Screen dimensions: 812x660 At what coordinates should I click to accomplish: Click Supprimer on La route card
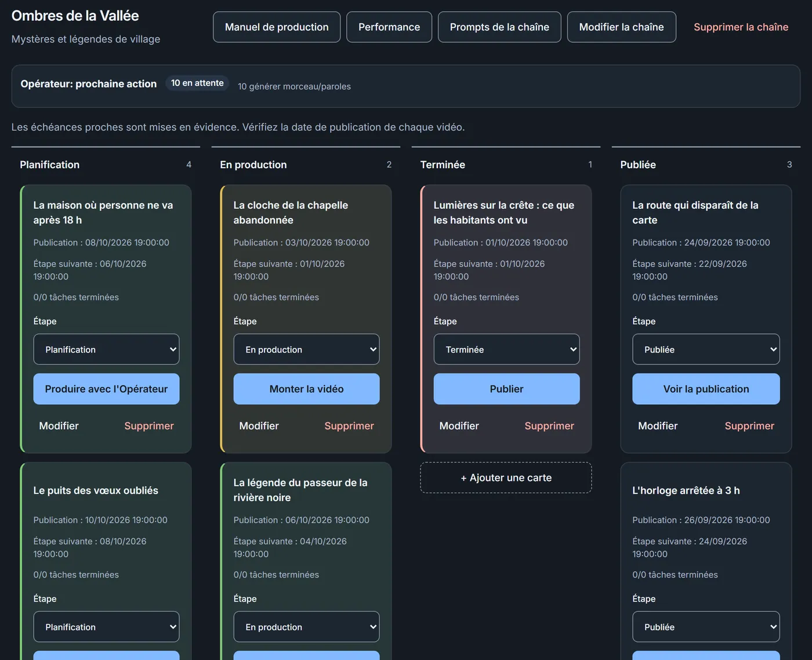click(x=749, y=426)
